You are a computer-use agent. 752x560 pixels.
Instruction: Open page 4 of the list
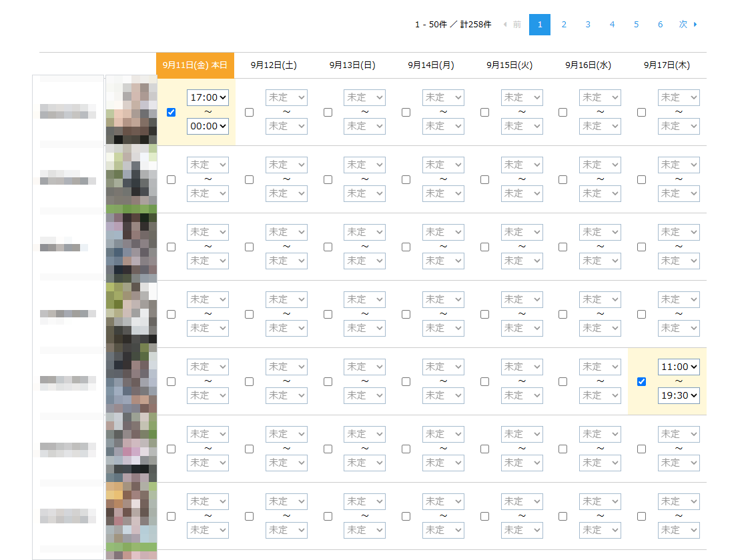pos(612,25)
